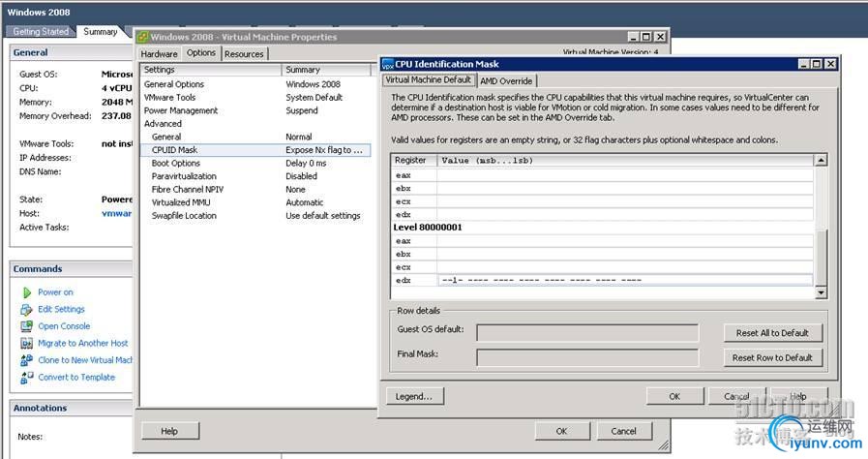868x459 pixels.
Task: Select VMware Tools settings row
Action: (x=255, y=98)
